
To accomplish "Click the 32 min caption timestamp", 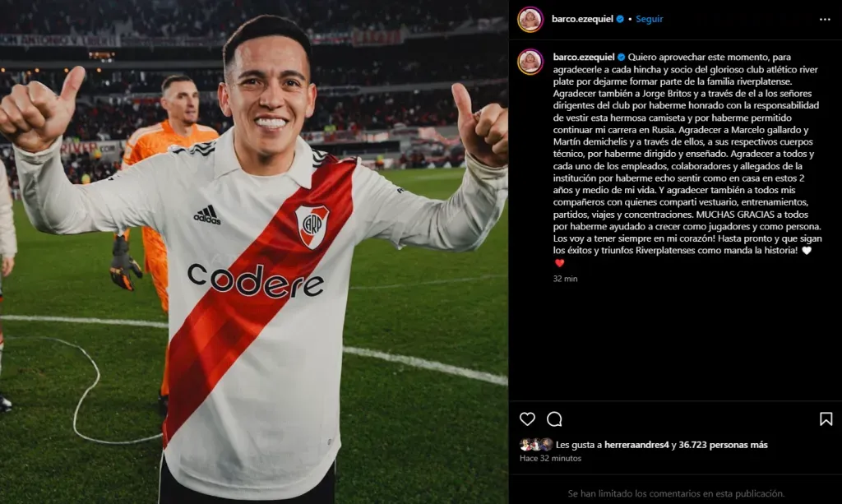I will 566,279.
